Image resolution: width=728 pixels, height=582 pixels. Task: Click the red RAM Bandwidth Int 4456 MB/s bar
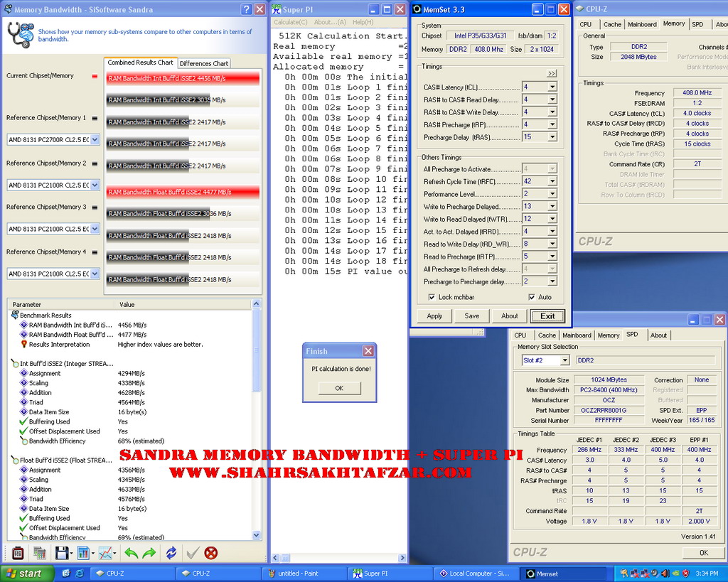(183, 78)
